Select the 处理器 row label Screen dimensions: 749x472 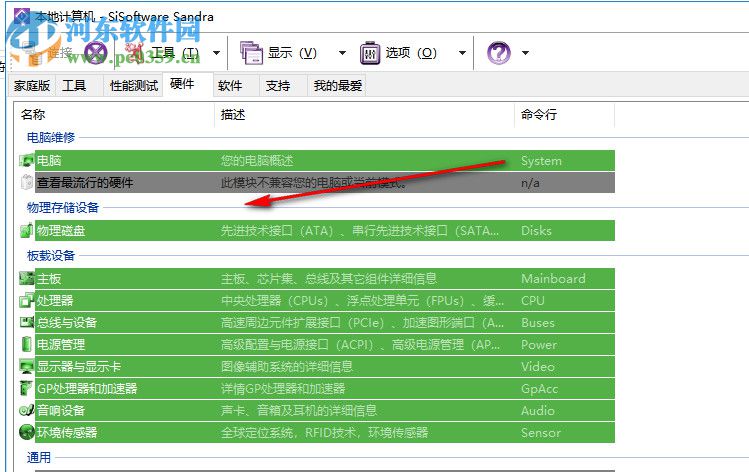tap(55, 300)
